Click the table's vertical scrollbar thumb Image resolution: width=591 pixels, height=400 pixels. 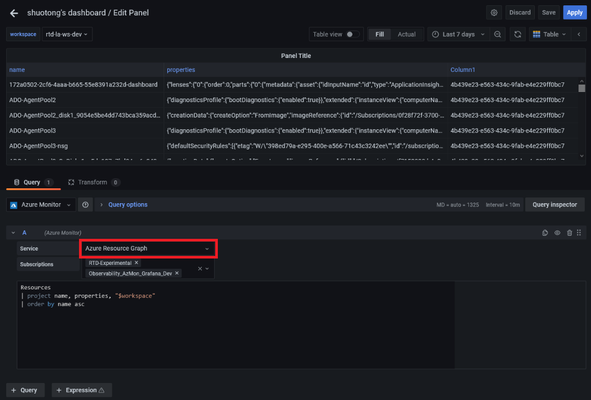[x=582, y=88]
